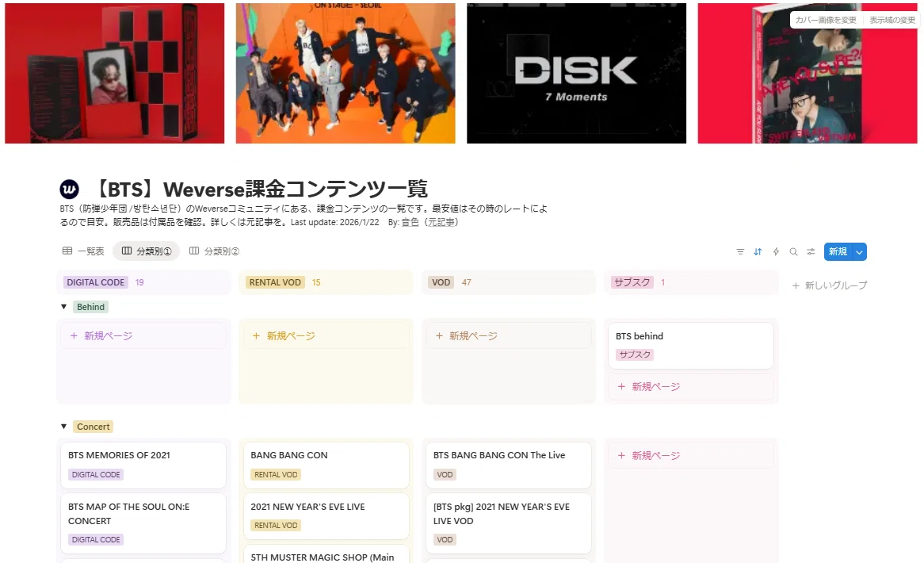Switch to the 一覧表 view tab

coord(83,251)
